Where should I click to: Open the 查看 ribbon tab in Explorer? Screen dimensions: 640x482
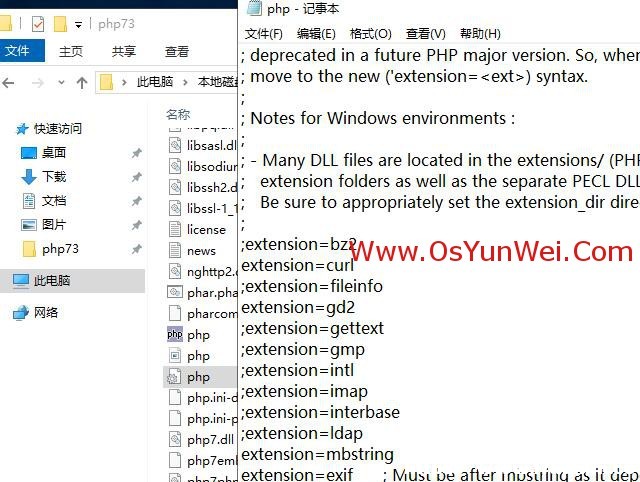tap(177, 51)
